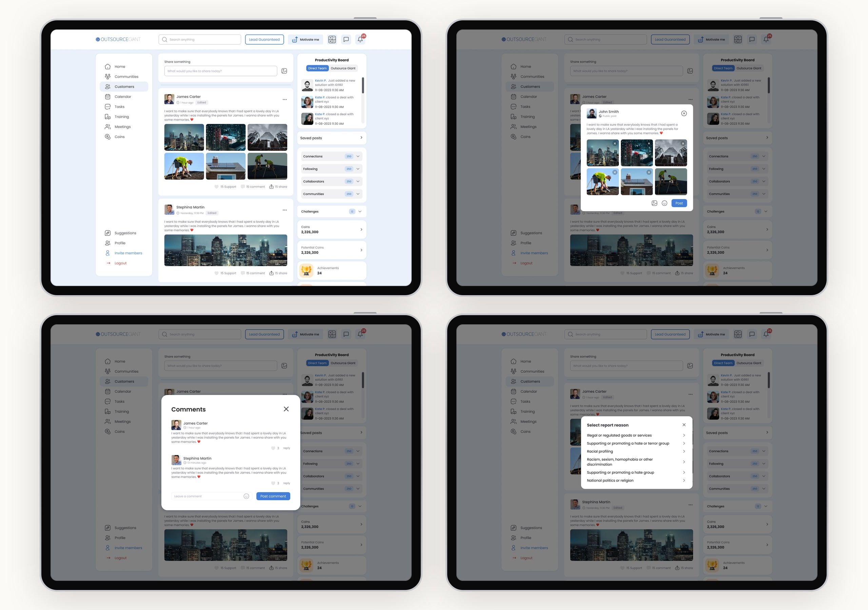Image resolution: width=868 pixels, height=610 pixels.
Task: Close the John Smith post dialog
Action: pos(684,114)
